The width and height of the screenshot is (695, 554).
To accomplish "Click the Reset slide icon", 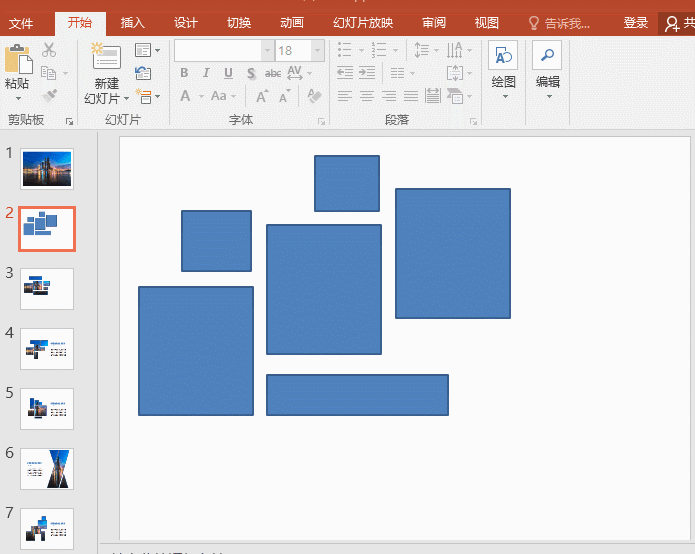I will click(143, 73).
